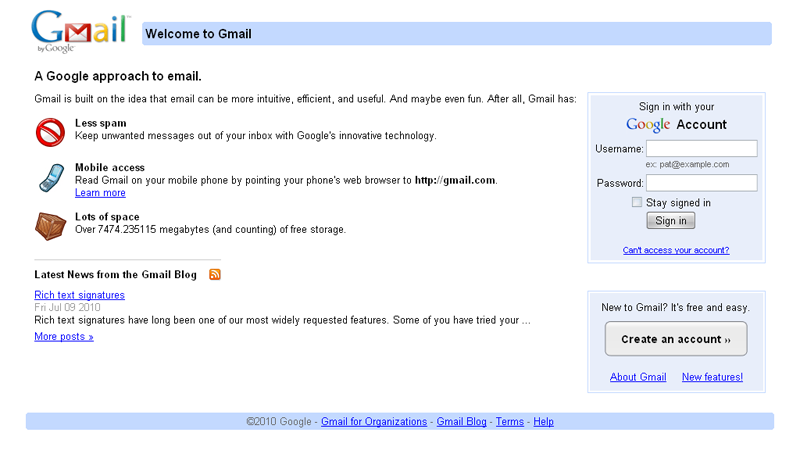800x454 pixels.
Task: Expand More posts from the blog
Action: click(64, 337)
